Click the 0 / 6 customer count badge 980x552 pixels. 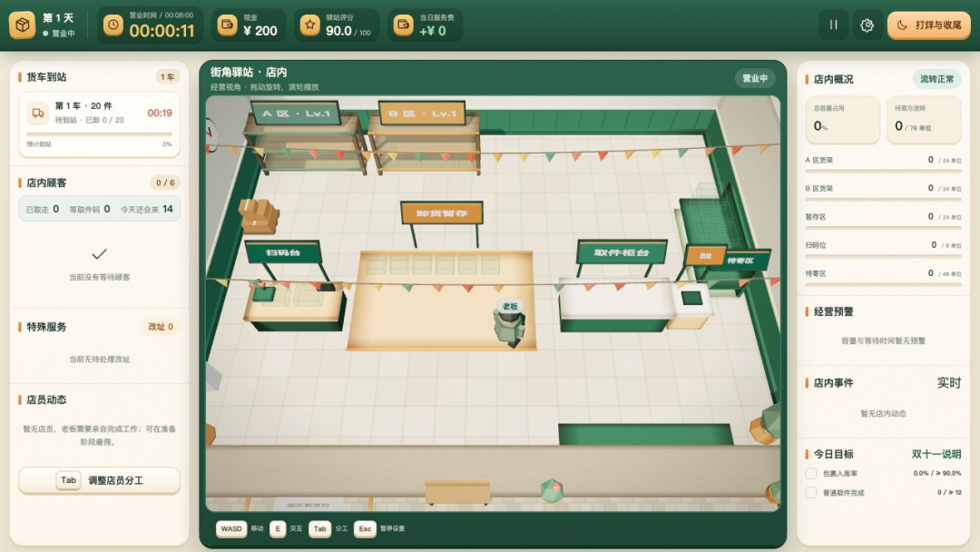point(165,182)
